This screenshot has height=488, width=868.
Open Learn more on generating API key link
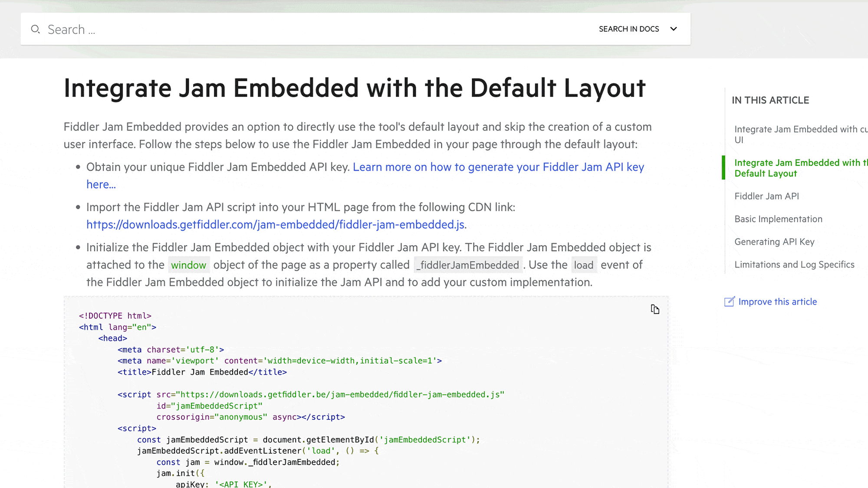[365, 176]
